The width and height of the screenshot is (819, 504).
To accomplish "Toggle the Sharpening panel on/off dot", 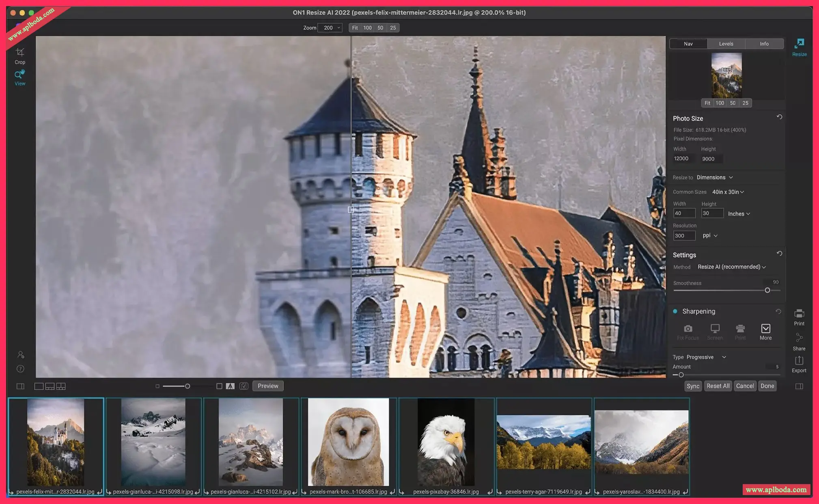I will pyautogui.click(x=675, y=311).
